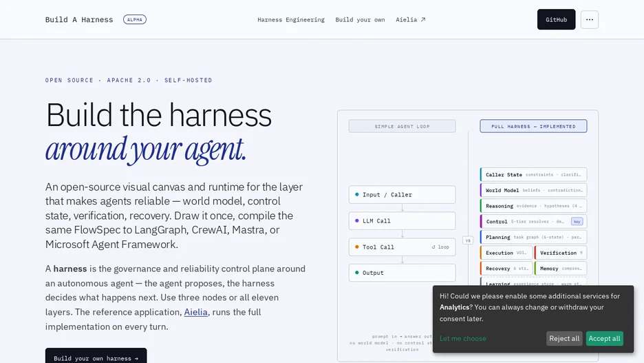Click the green dot on Output
The height and width of the screenshot is (363, 644).
tap(356, 273)
